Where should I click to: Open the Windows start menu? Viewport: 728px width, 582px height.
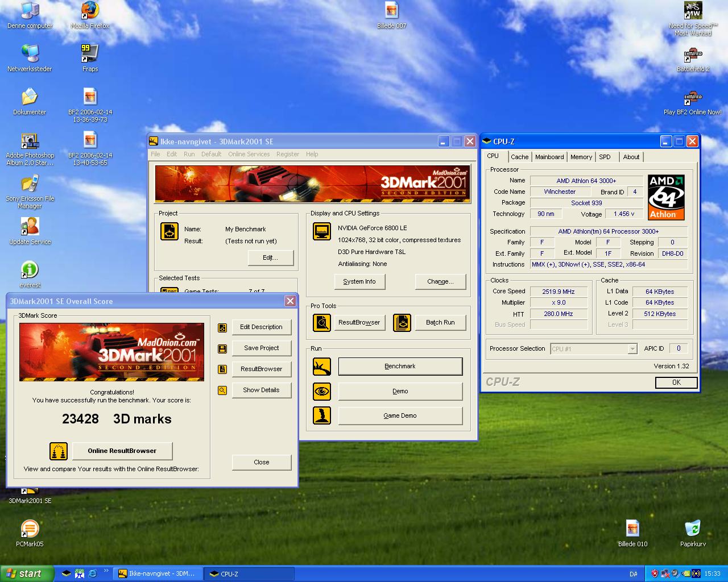point(27,574)
